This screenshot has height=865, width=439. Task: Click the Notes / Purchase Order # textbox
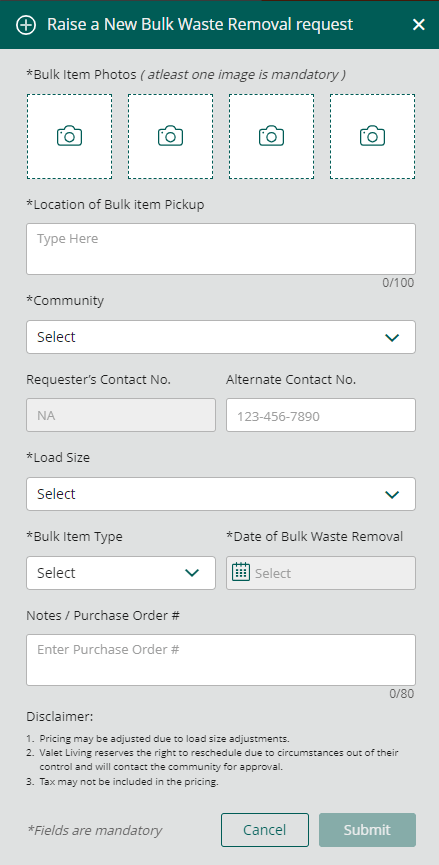[221, 660]
